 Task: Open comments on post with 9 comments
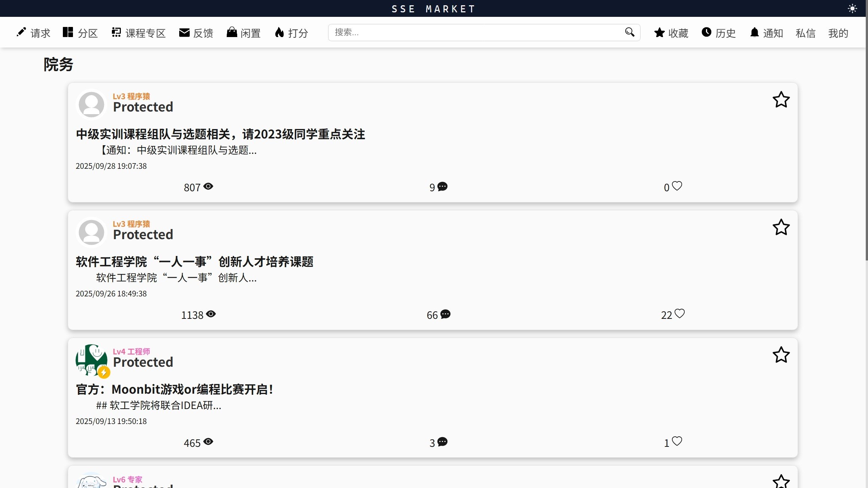tap(443, 186)
